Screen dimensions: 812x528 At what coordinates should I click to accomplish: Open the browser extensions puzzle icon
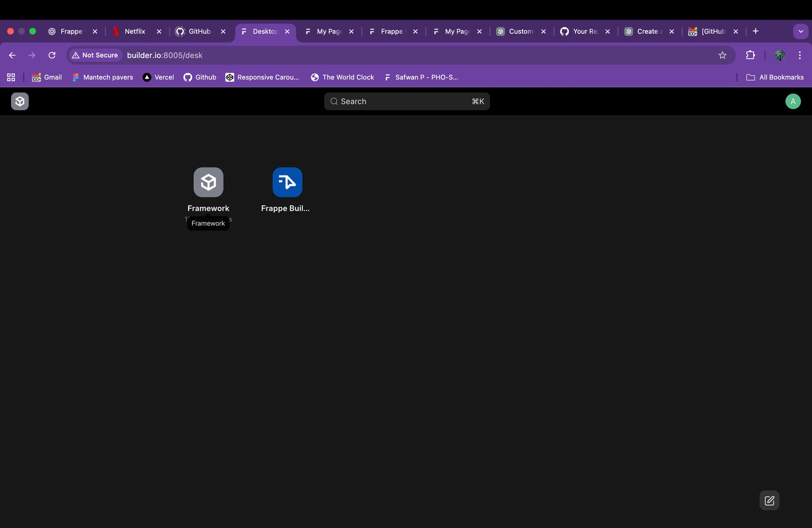coord(750,55)
